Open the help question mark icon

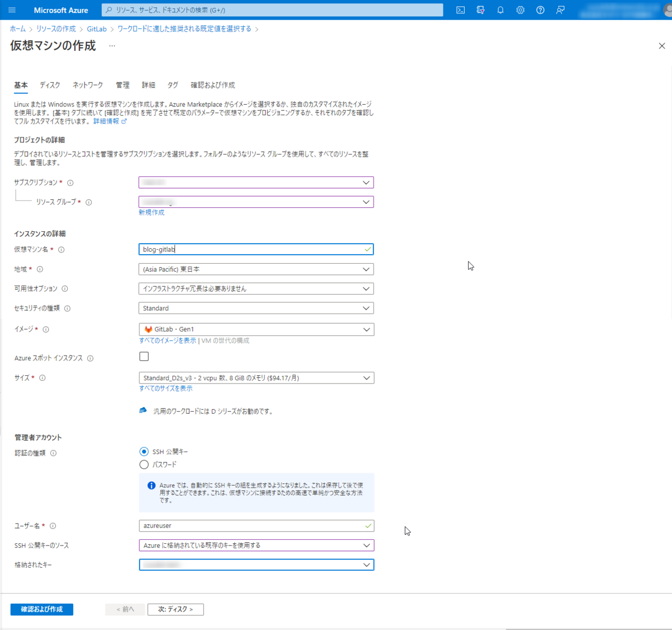point(539,10)
